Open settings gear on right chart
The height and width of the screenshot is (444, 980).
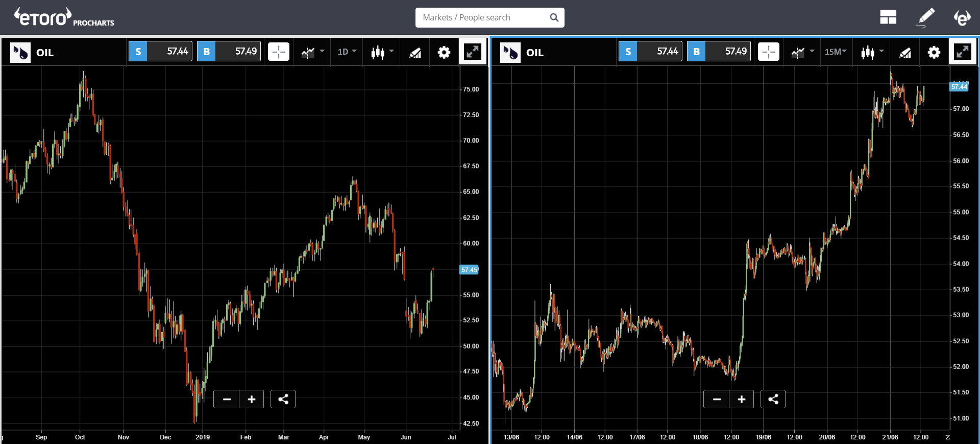point(934,52)
